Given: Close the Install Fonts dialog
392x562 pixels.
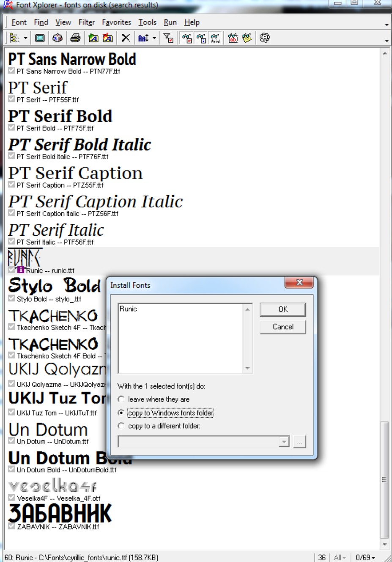Looking at the screenshot, I should (300, 282).
